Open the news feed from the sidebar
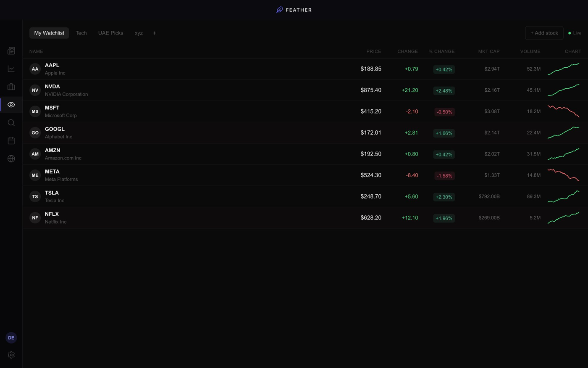Screen dimensions: 588x368 (x=11, y=50)
